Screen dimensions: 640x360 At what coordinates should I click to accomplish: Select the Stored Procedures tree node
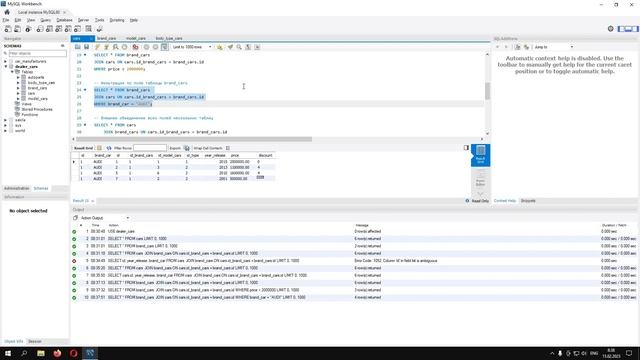(37, 109)
